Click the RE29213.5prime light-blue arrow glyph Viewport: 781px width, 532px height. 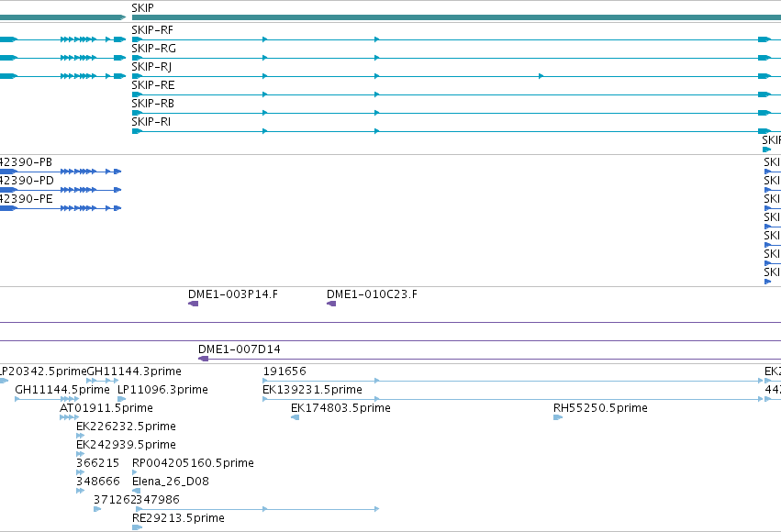tap(137, 527)
